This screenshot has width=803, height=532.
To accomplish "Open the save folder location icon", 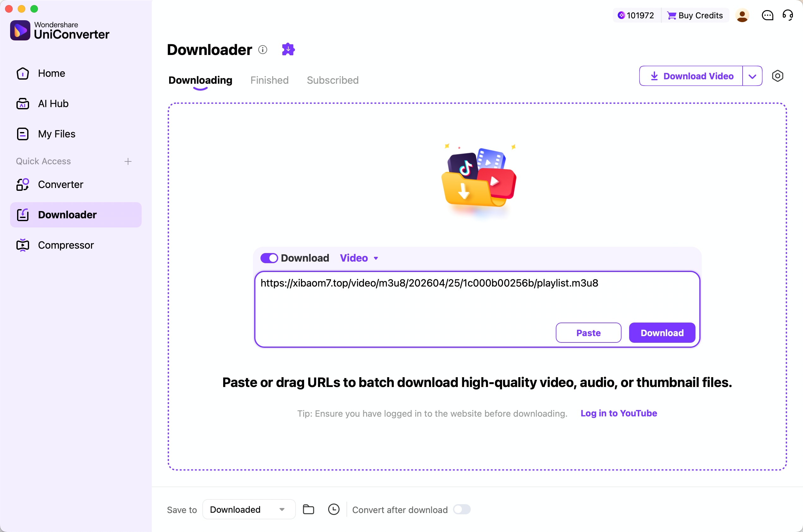I will point(308,509).
